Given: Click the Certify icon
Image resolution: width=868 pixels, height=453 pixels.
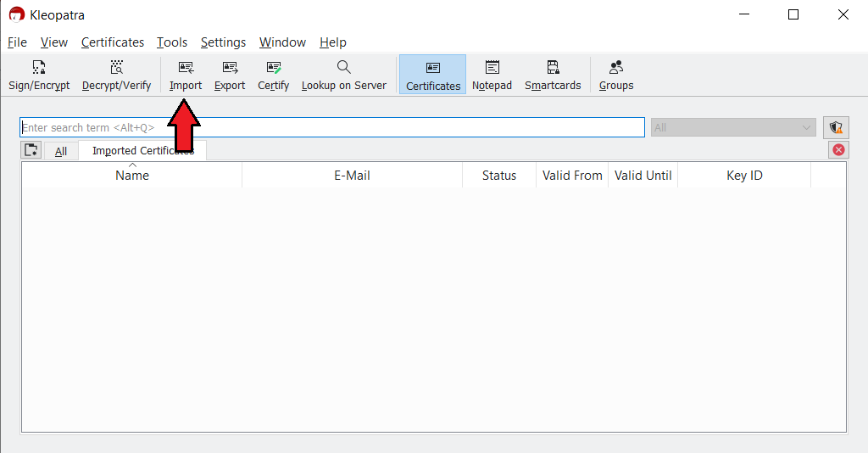Looking at the screenshot, I should tap(274, 68).
